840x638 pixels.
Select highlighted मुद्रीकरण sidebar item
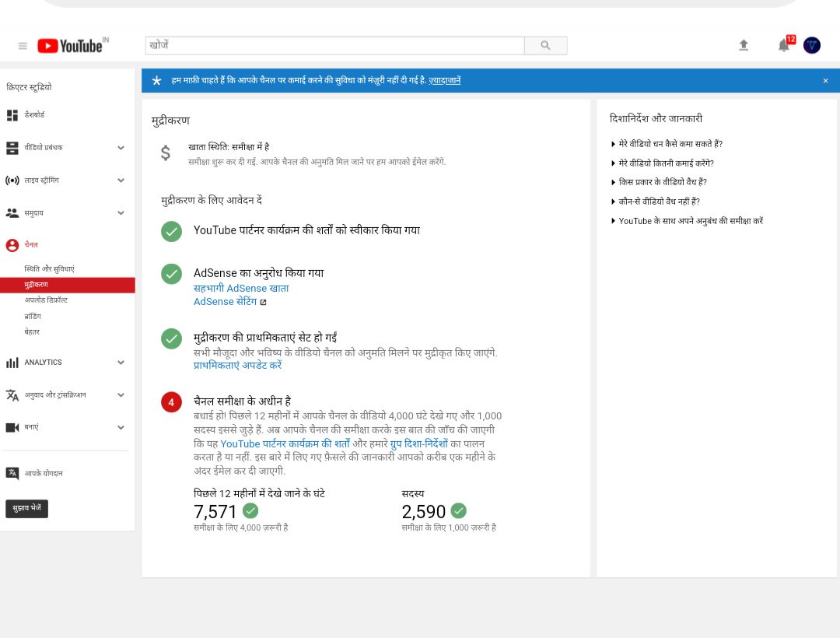pos(68,285)
